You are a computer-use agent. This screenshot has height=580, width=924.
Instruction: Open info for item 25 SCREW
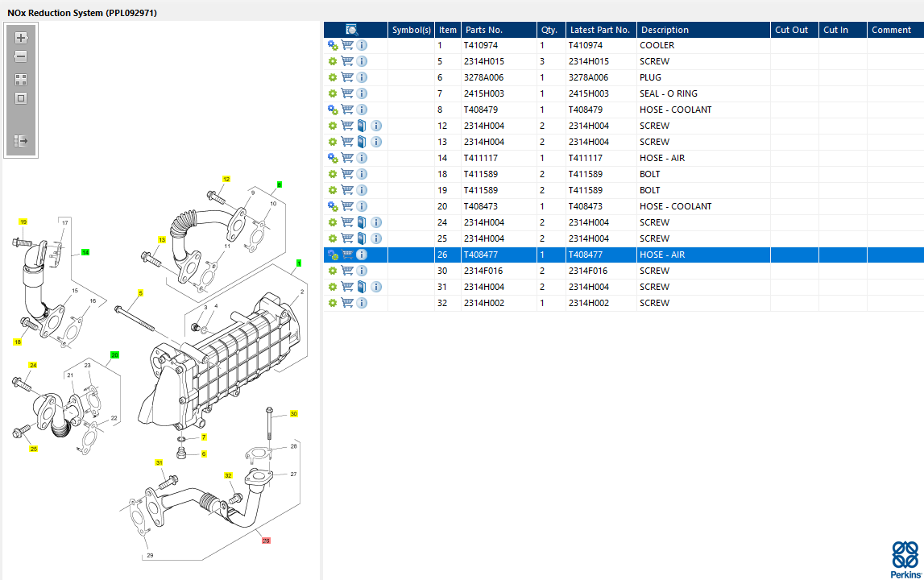tap(376, 238)
